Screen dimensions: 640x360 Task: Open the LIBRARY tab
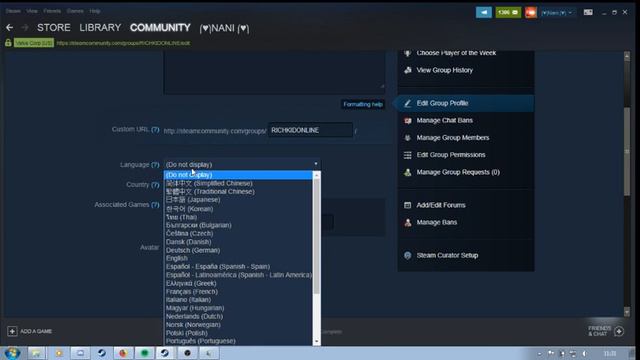[x=100, y=27]
